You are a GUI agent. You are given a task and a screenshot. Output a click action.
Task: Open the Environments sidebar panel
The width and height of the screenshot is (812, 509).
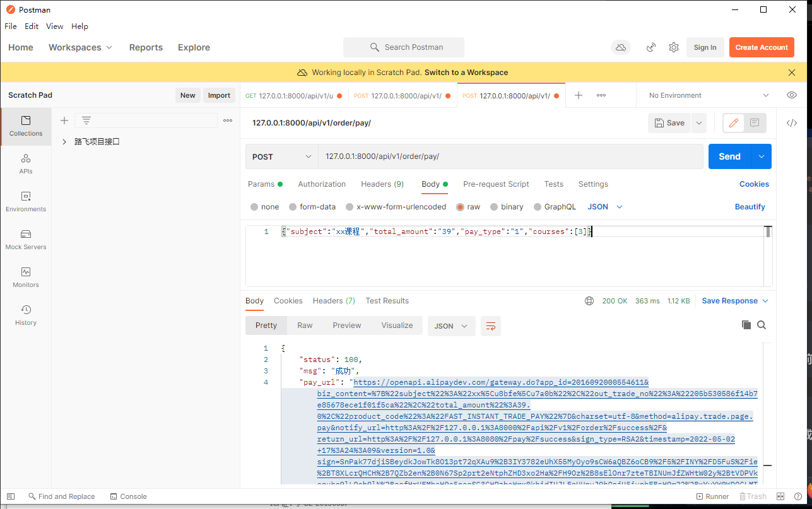(26, 202)
